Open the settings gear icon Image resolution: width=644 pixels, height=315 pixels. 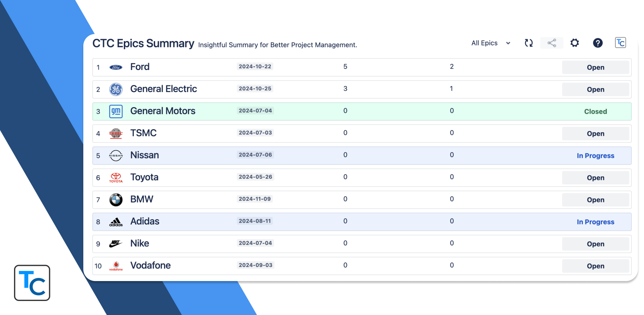pyautogui.click(x=575, y=43)
